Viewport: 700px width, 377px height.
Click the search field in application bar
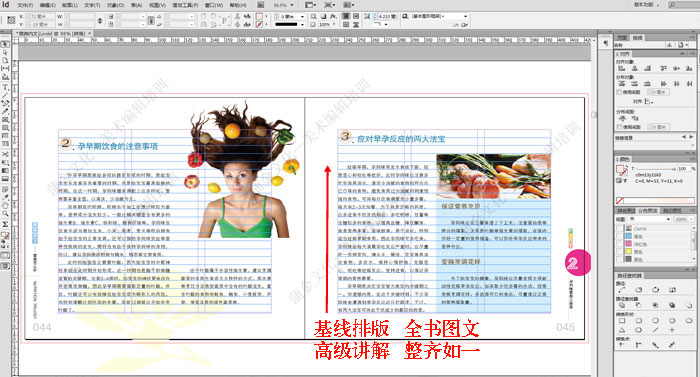[683, 4]
